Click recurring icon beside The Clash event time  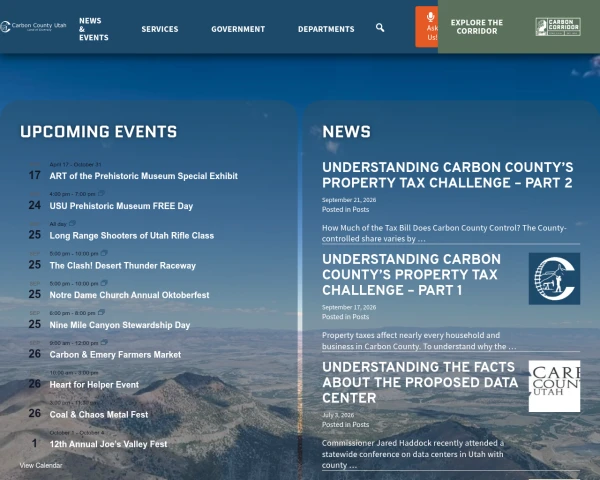104,253
